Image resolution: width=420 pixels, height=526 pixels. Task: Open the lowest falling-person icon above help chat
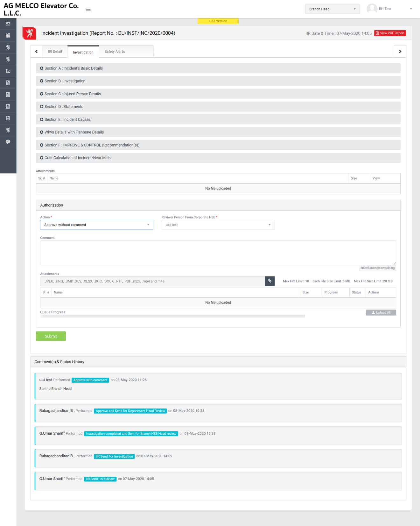click(x=8, y=130)
